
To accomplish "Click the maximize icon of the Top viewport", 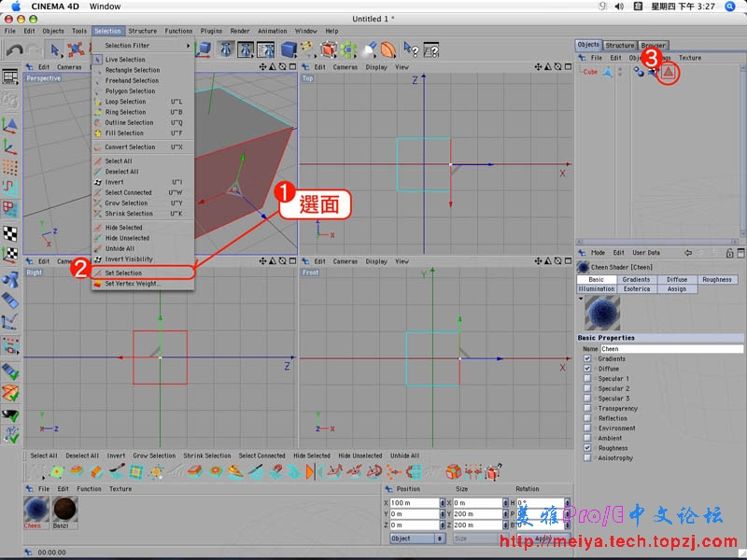I will [568, 66].
